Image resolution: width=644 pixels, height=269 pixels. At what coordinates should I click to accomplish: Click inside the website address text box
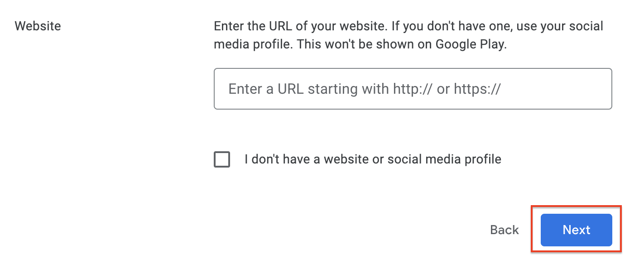pyautogui.click(x=413, y=89)
